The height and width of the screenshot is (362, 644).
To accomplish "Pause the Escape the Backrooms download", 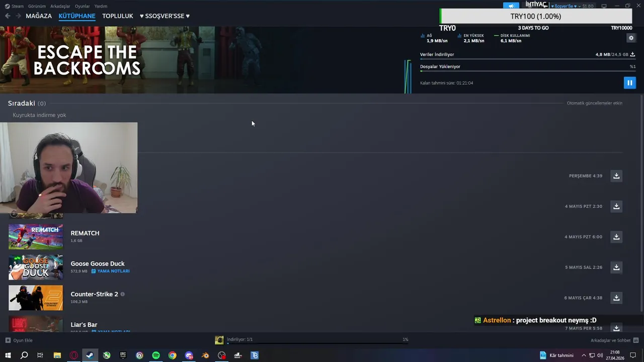I will (x=629, y=82).
